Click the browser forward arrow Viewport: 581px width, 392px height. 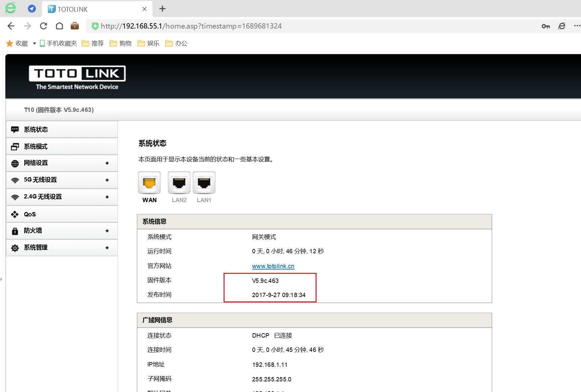coord(27,26)
